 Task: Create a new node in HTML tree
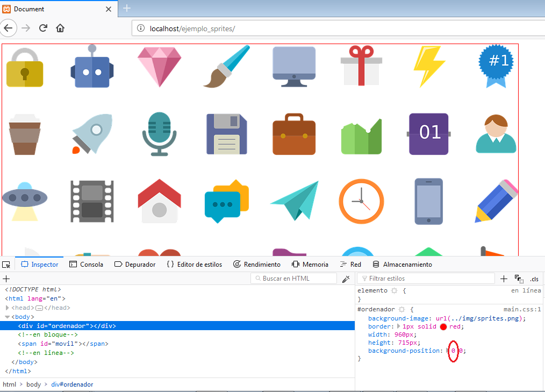pos(6,279)
